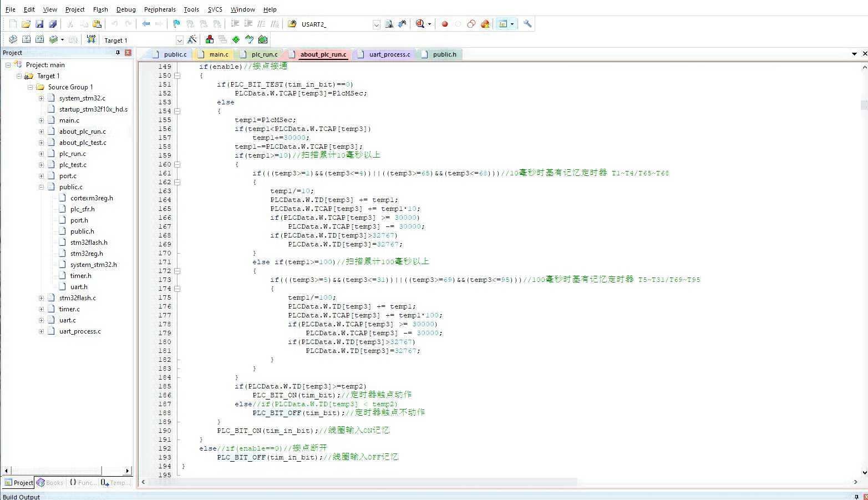Open the Project menu

click(x=75, y=9)
